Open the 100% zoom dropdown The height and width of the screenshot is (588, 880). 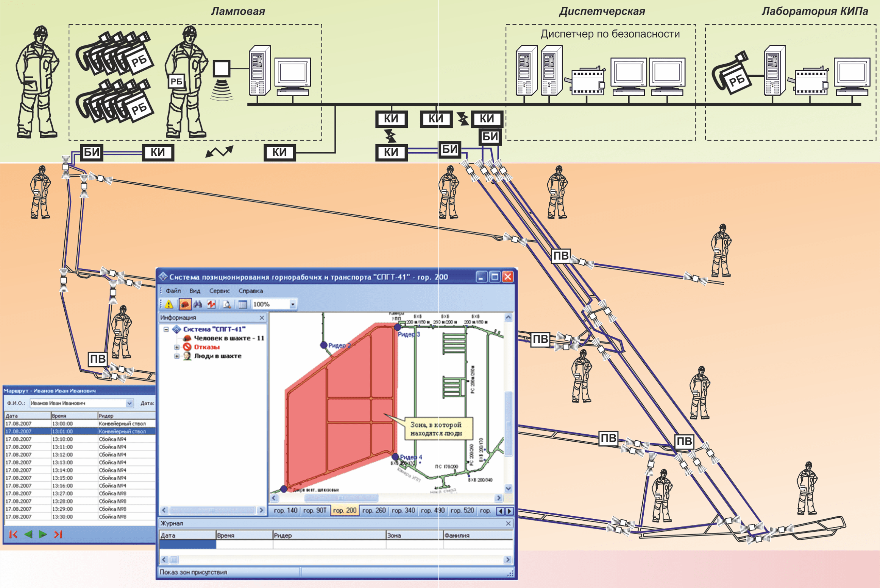292,304
